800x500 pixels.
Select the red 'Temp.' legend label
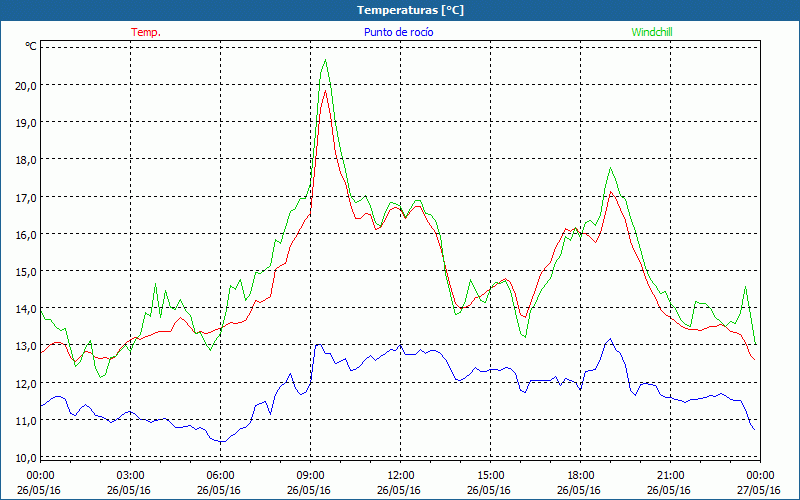tap(146, 32)
